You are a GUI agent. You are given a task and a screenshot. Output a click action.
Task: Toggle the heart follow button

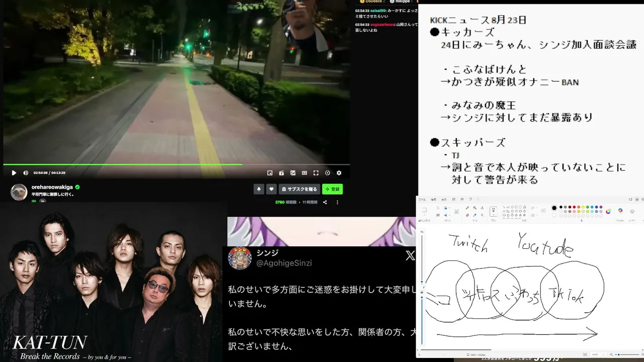(272, 189)
